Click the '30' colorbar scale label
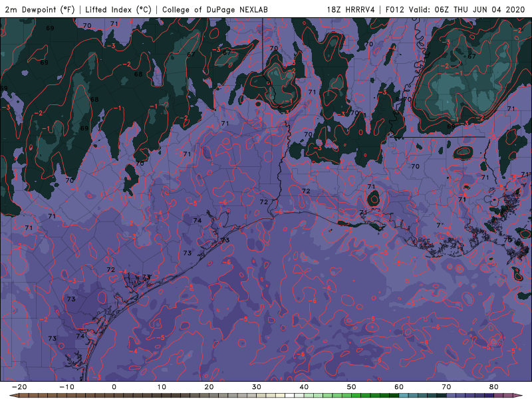Viewport: 532px width, 399px height. point(257,387)
